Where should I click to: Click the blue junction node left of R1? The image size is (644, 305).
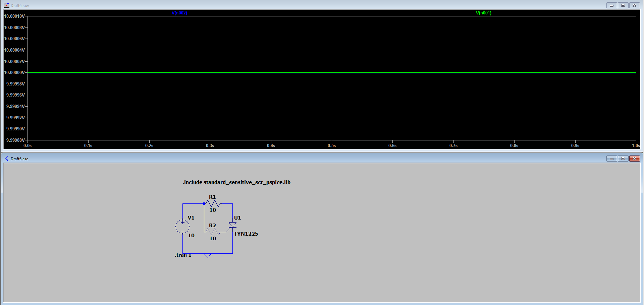(x=204, y=203)
